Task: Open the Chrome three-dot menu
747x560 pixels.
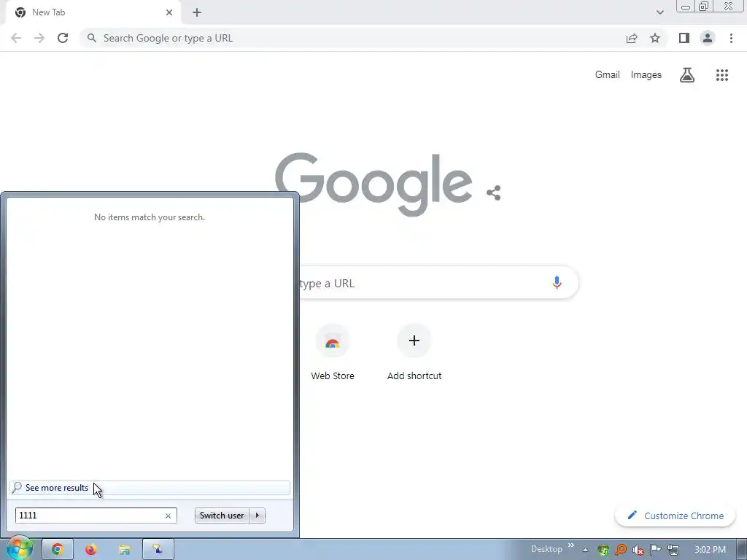Action: click(x=731, y=38)
